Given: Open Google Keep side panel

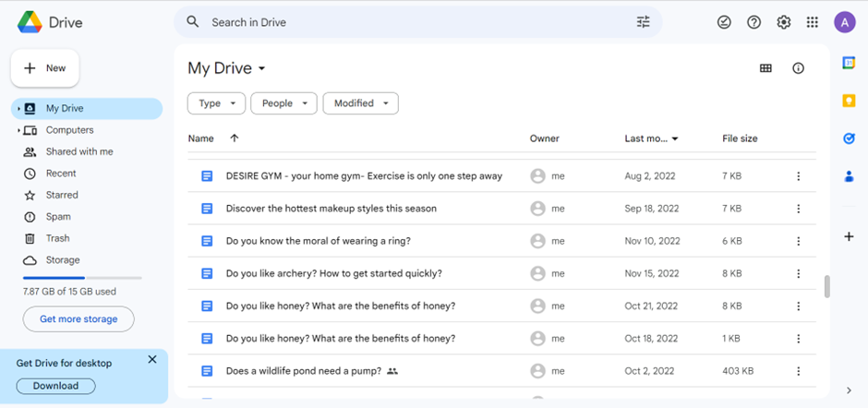Looking at the screenshot, I should coord(849,100).
